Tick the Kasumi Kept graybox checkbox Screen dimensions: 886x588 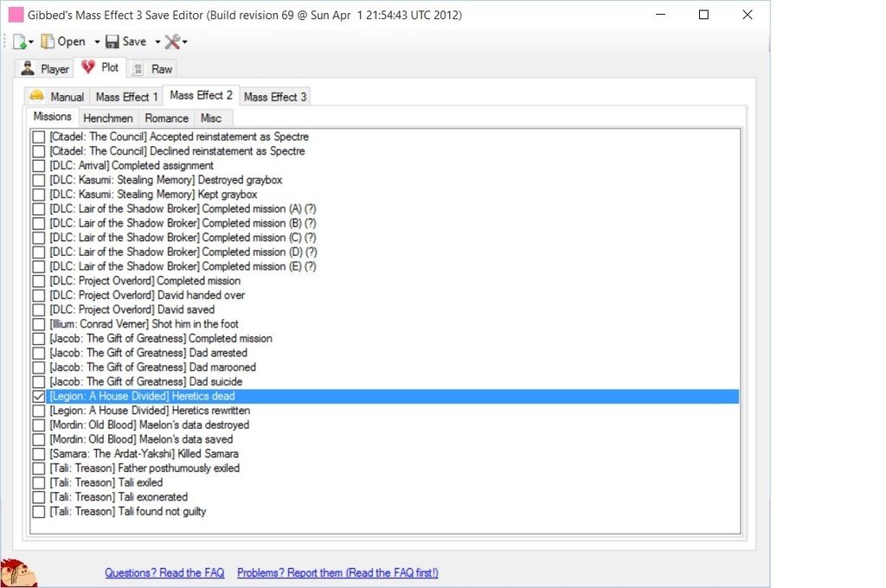click(39, 195)
